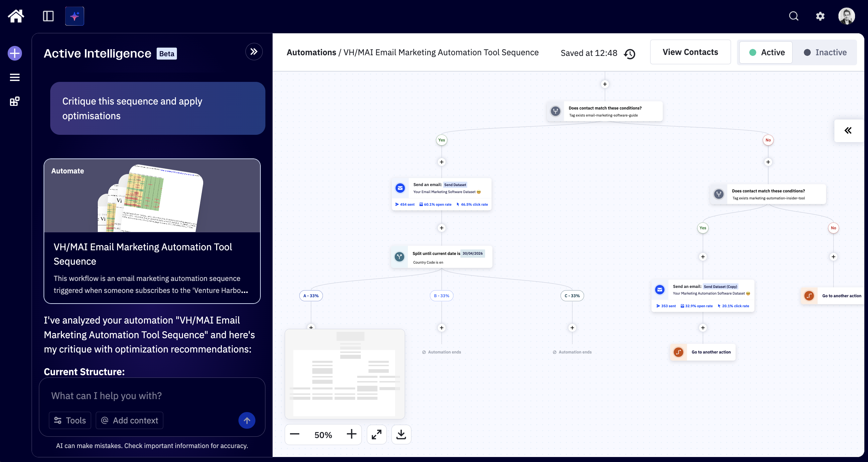Open the search magnifier icon
Screen dimensions: 868x462
[x=794, y=16]
